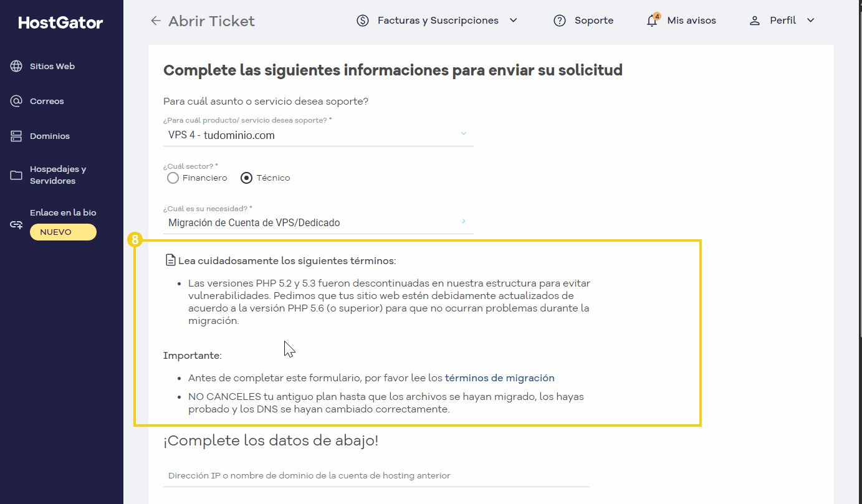Open Enlace en la bio in the sidebar
This screenshot has width=862, height=504.
tap(63, 212)
